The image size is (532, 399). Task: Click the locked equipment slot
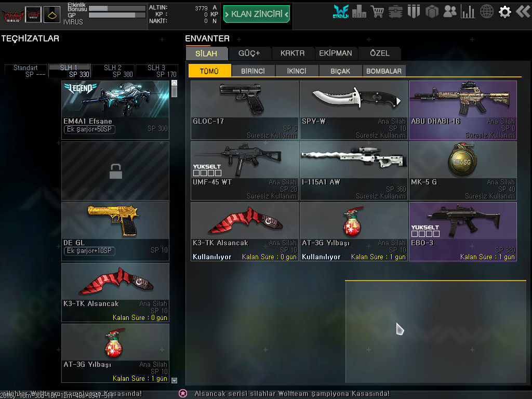click(x=115, y=171)
